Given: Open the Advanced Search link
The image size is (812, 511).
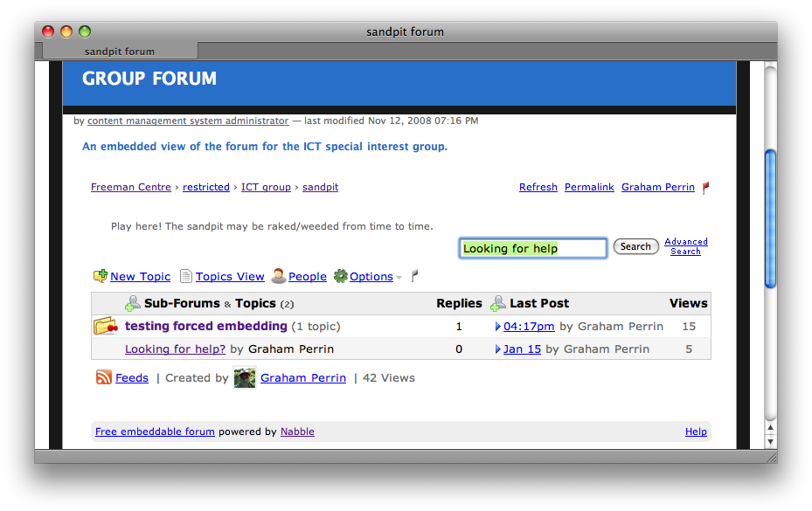Looking at the screenshot, I should click(x=686, y=246).
